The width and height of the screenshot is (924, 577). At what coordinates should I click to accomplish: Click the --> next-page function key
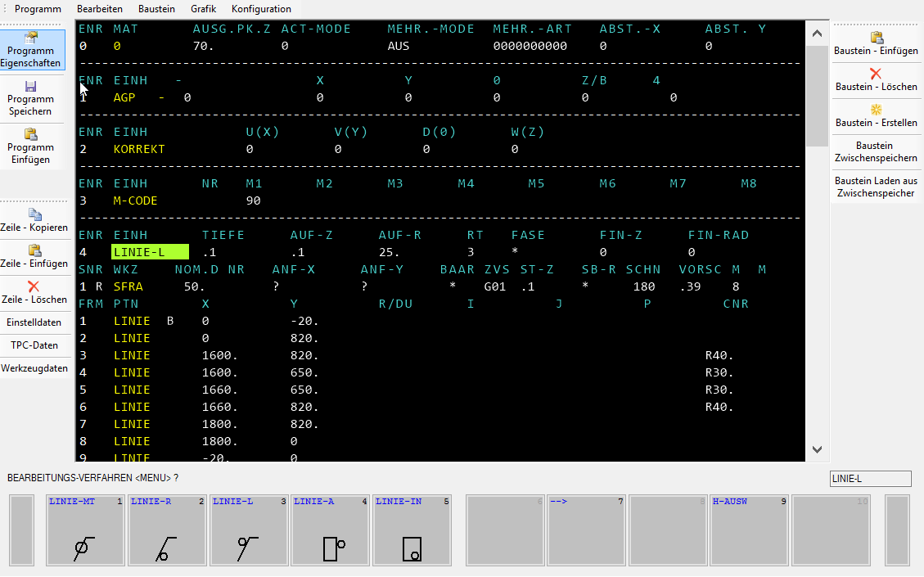[x=586, y=530]
